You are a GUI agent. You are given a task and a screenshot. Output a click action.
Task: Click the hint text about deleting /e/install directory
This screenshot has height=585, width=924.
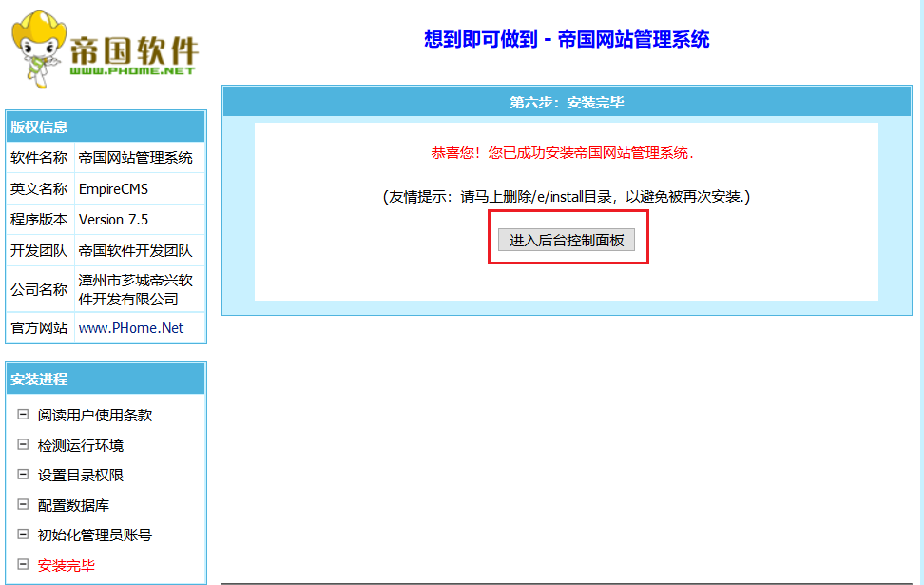coord(567,196)
